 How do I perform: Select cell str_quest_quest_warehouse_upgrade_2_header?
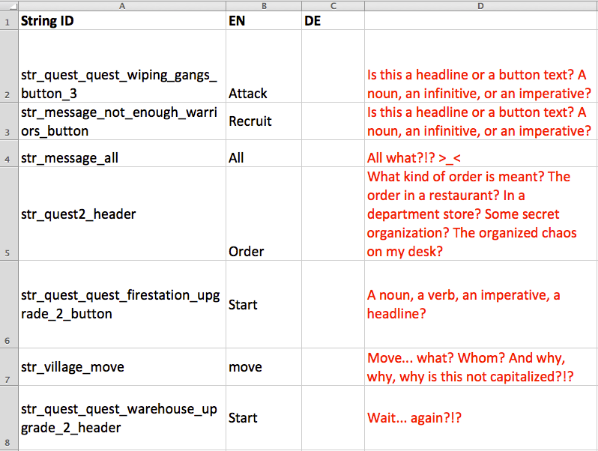(x=122, y=418)
